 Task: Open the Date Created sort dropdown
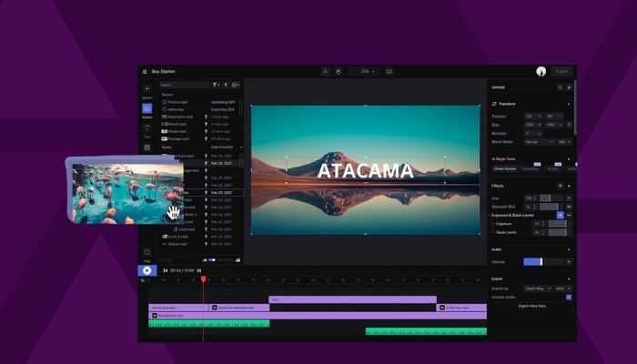point(227,147)
